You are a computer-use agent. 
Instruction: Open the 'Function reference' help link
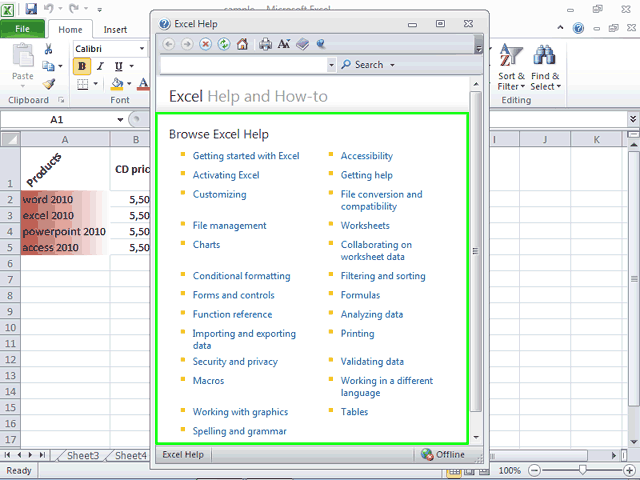pos(232,314)
